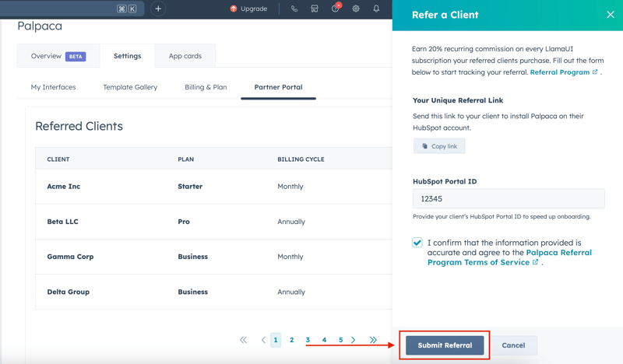Click the Copy link button
Screen dimensions: 623x364
coord(439,146)
